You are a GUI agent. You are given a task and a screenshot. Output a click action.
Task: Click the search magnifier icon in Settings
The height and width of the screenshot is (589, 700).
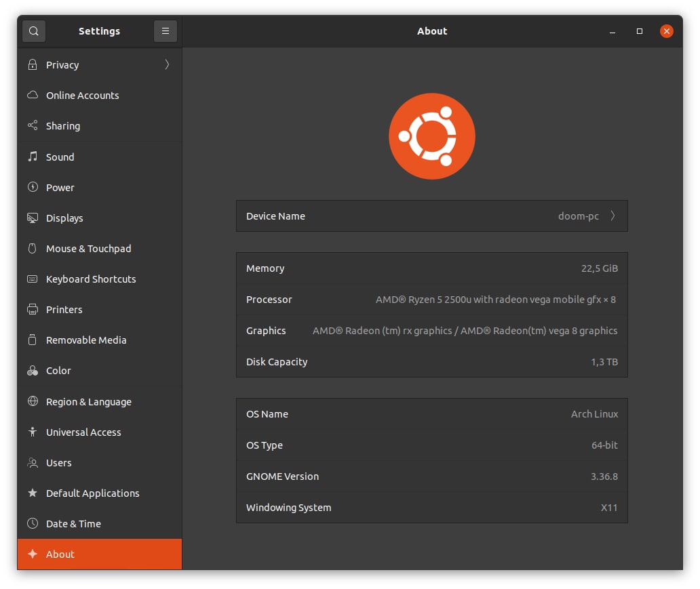click(x=33, y=31)
